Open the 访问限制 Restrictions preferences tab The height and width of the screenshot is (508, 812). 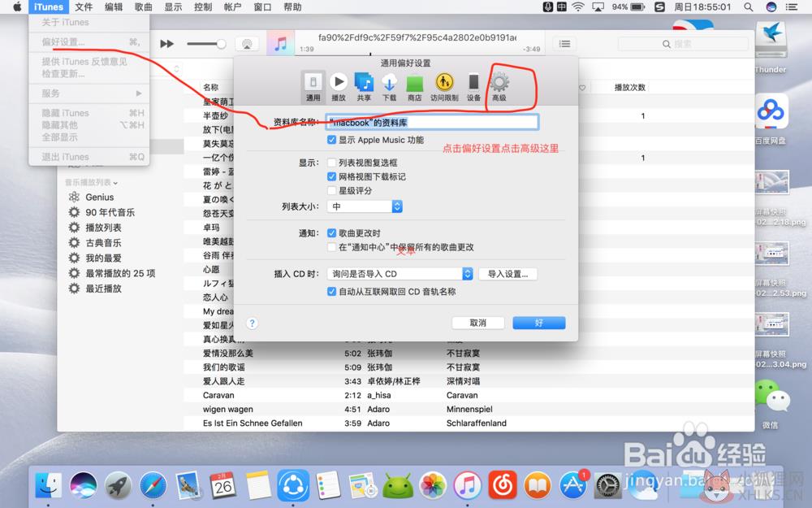click(x=444, y=87)
